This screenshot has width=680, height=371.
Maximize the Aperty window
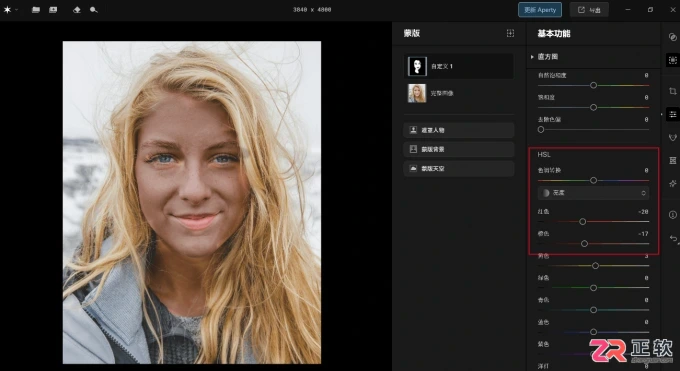(x=650, y=10)
